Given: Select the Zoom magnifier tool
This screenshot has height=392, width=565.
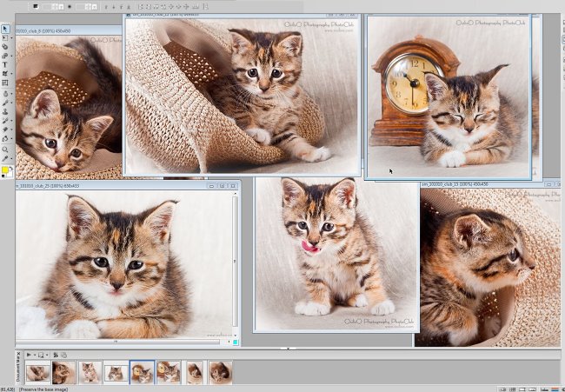Looking at the screenshot, I should click(x=5, y=149).
